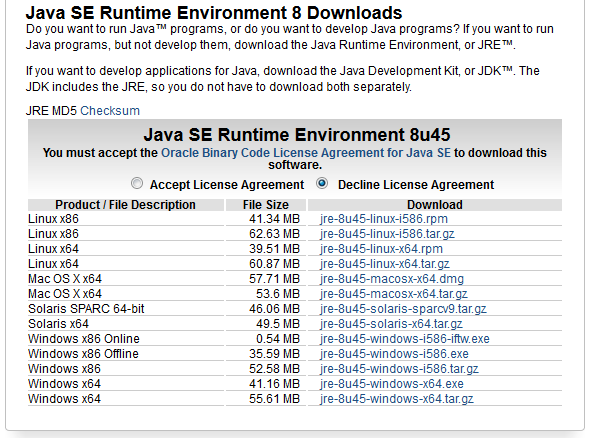The image size is (590, 438).
Task: Click the 46.06 MB file size cell
Action: pyautogui.click(x=266, y=309)
